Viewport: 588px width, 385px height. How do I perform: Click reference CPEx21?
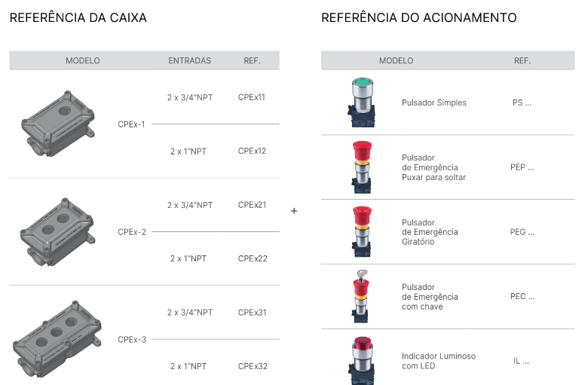(252, 205)
